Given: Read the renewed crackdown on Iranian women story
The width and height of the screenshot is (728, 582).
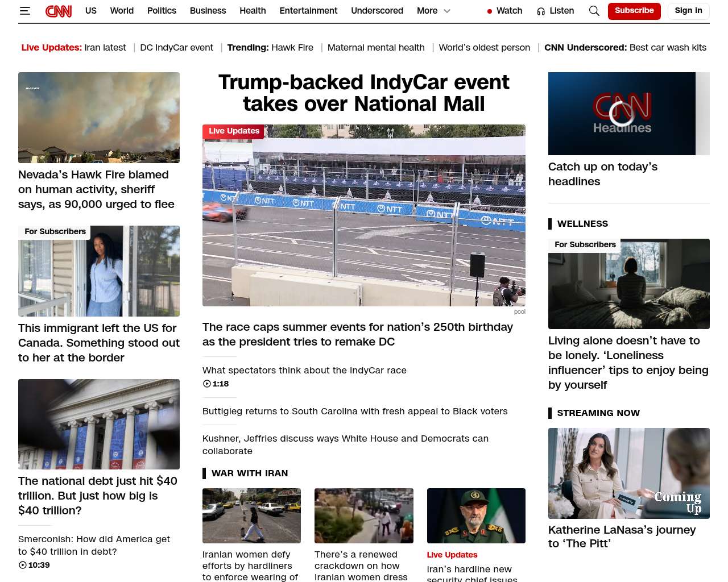Looking at the screenshot, I should 361,566.
